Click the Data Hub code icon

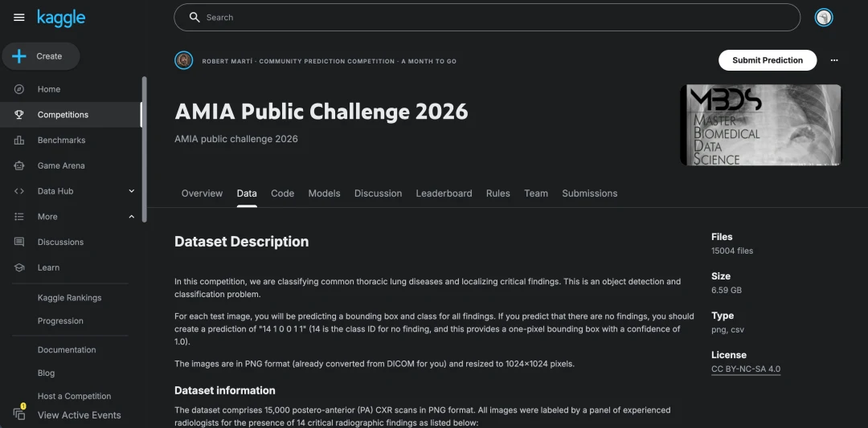18,191
